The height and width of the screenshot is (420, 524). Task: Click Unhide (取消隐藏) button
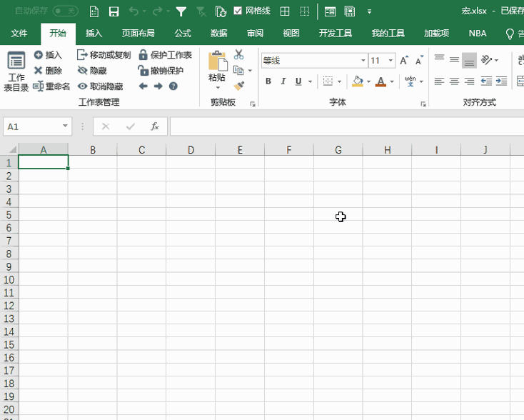coord(100,86)
